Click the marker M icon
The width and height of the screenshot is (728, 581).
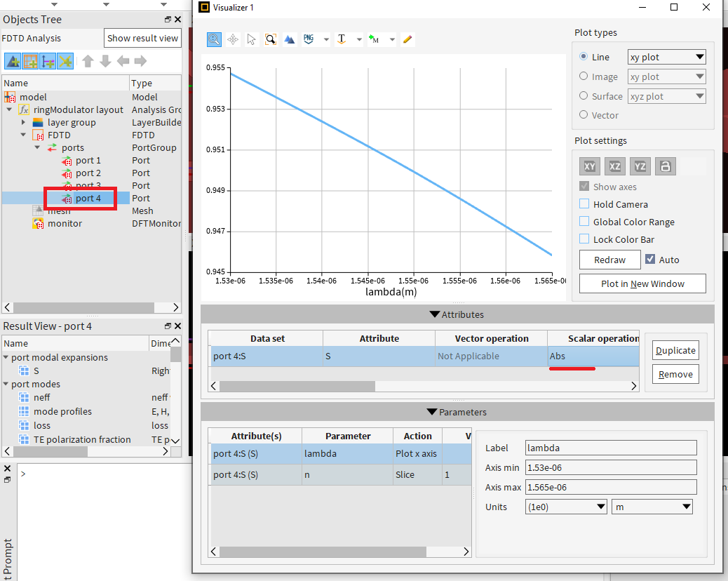pos(375,39)
